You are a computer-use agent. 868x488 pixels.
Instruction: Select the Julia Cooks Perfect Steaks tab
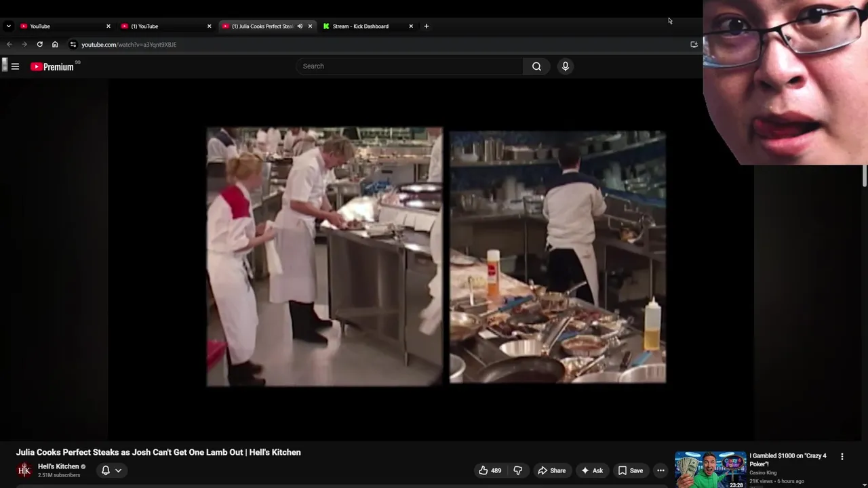(x=261, y=26)
